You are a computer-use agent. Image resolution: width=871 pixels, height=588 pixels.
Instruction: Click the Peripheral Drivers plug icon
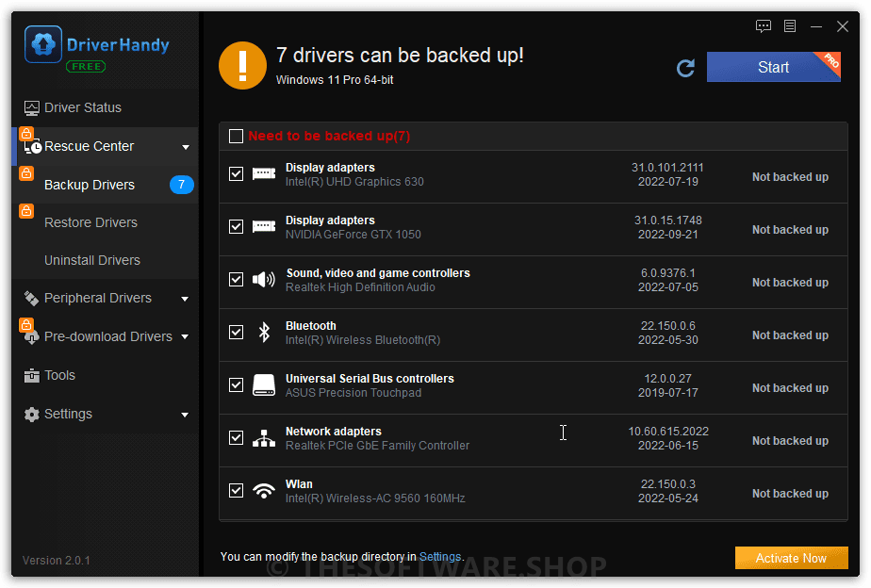[x=31, y=298]
